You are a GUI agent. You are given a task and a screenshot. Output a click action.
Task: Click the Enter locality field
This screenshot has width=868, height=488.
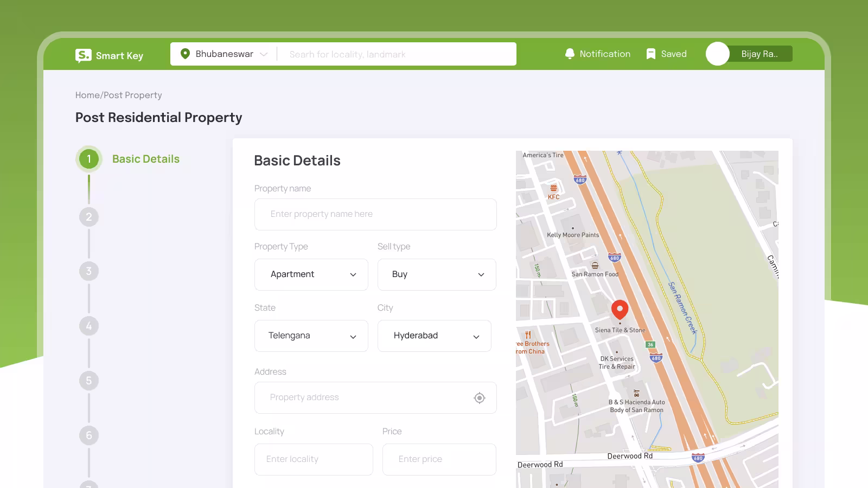[x=314, y=459]
